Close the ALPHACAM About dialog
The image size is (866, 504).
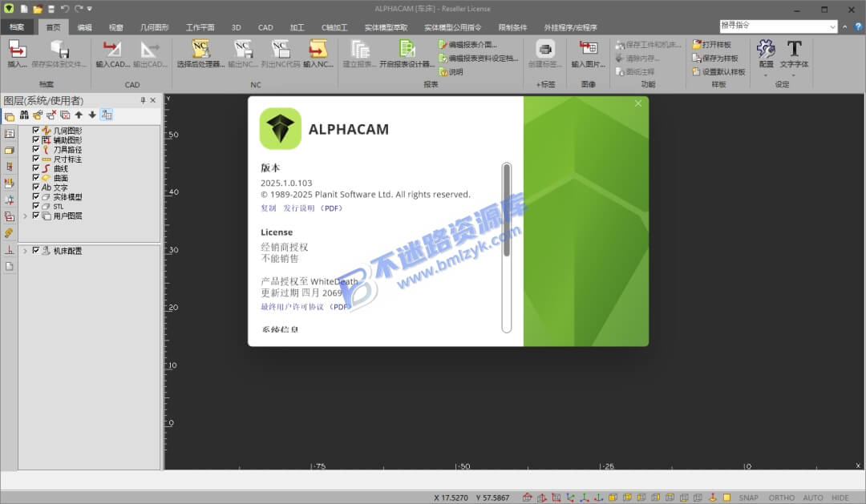point(638,103)
